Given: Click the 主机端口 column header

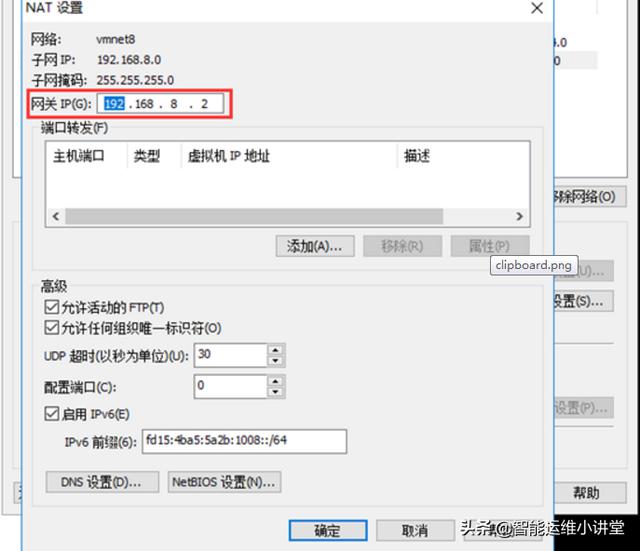Looking at the screenshot, I should pos(87,156).
